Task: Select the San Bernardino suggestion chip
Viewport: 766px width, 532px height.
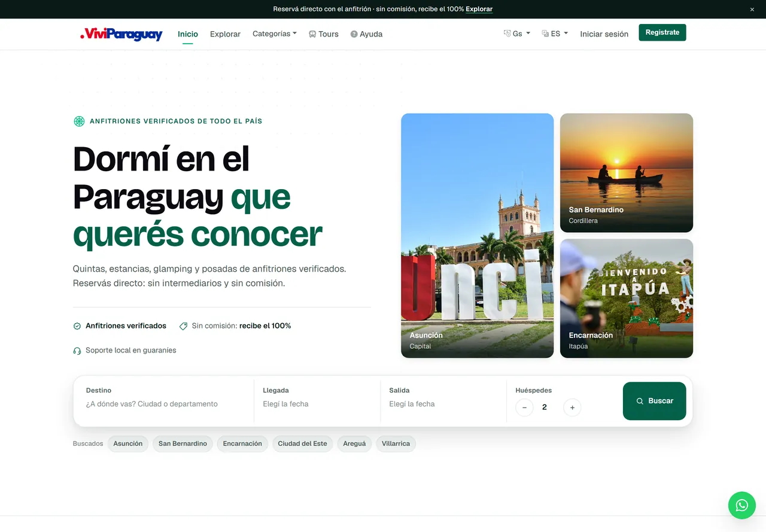Action: [x=183, y=444]
